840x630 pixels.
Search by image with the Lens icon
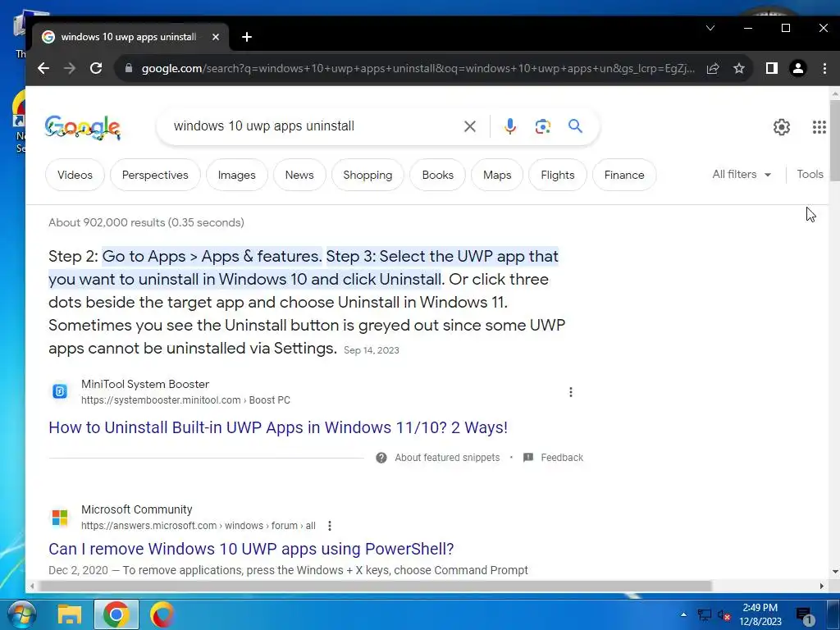pyautogui.click(x=543, y=126)
